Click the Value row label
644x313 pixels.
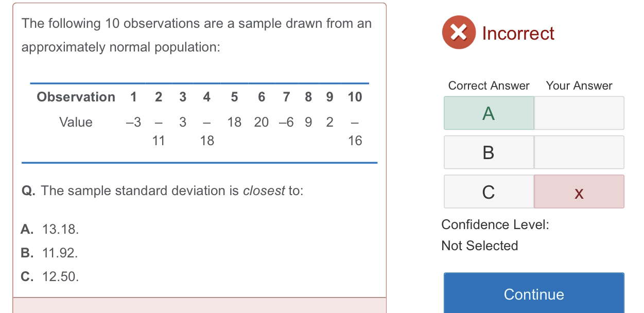76,122
